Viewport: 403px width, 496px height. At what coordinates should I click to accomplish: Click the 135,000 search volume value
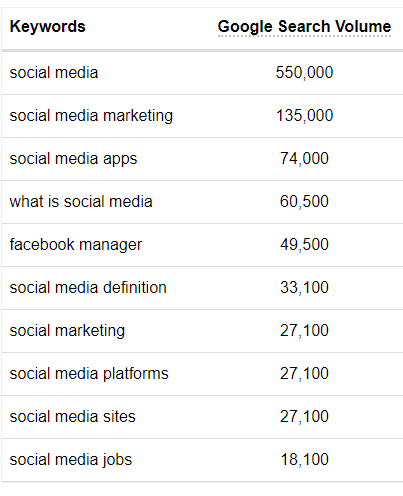tap(305, 116)
